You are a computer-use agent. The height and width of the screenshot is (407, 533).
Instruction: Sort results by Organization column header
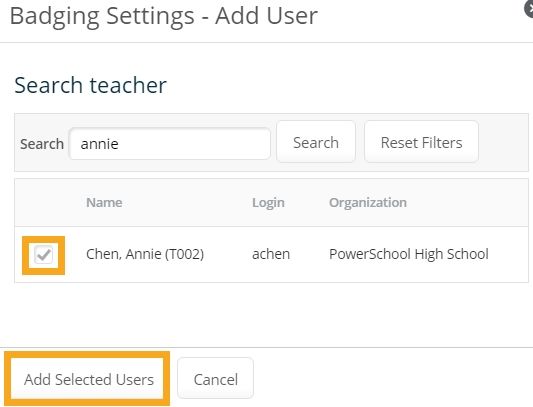click(368, 203)
